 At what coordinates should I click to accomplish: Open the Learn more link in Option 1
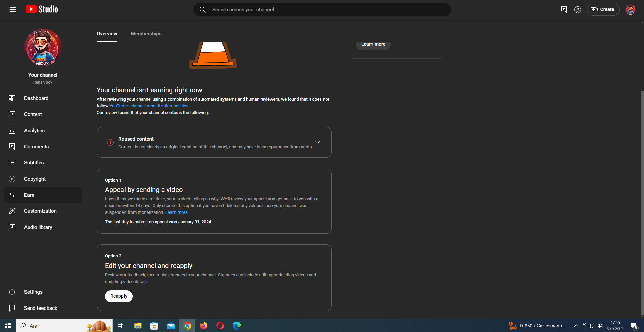click(x=177, y=212)
